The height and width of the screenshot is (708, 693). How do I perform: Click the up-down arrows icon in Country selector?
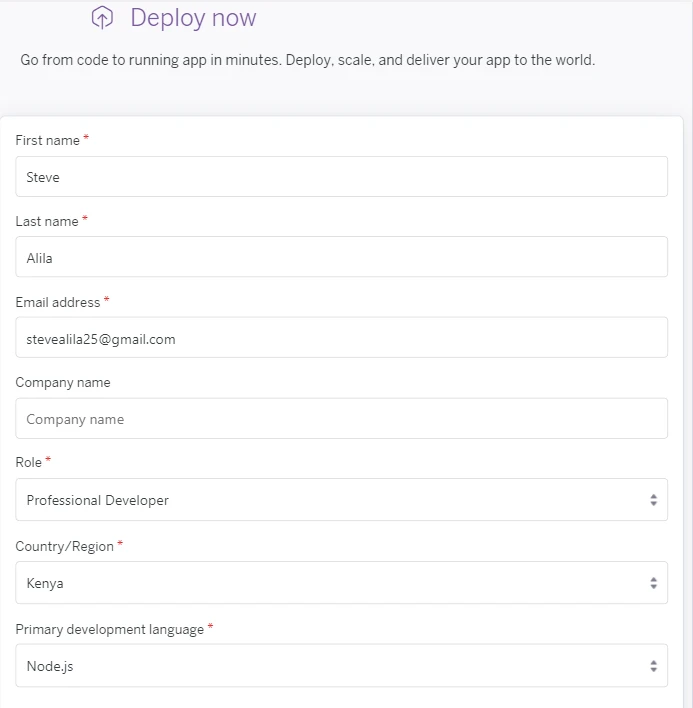click(x=653, y=582)
